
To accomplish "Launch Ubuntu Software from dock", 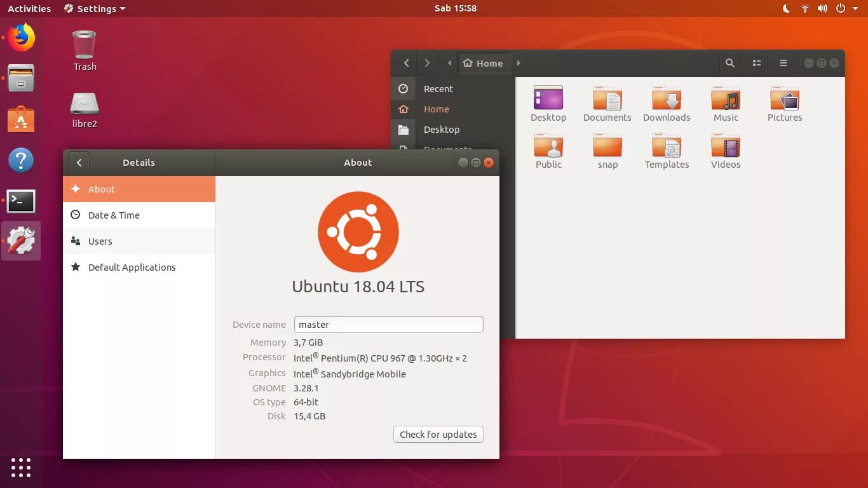I will 21,119.
